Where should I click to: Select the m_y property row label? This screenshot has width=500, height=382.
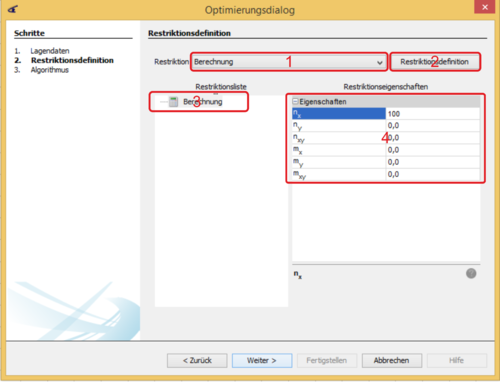pos(339,162)
